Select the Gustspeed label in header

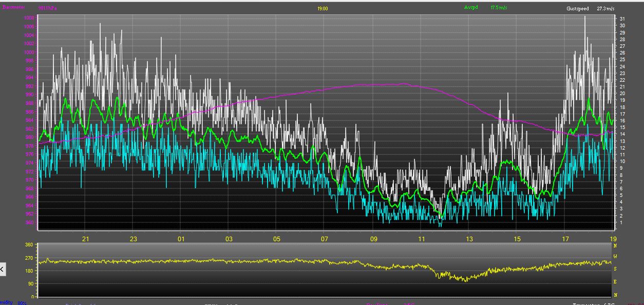click(x=578, y=9)
